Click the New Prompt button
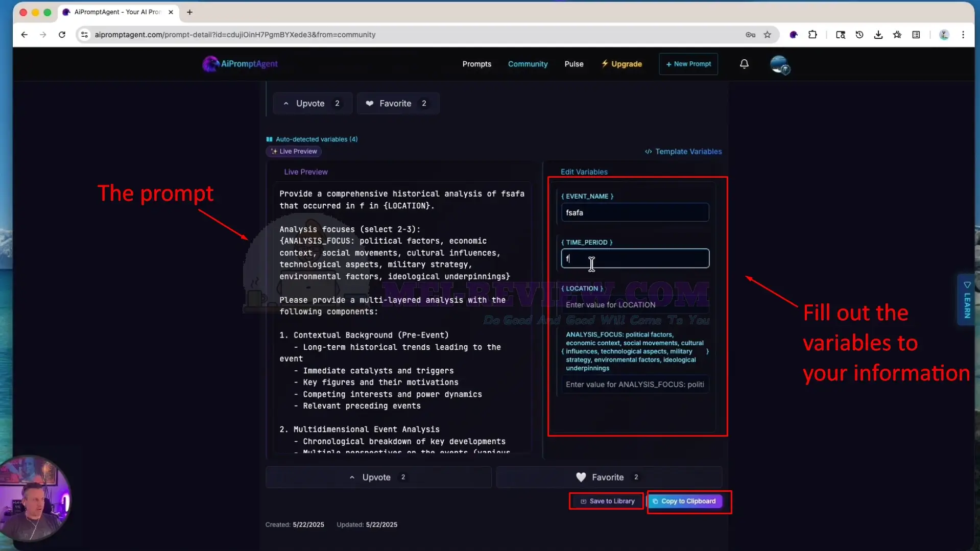 coord(688,64)
